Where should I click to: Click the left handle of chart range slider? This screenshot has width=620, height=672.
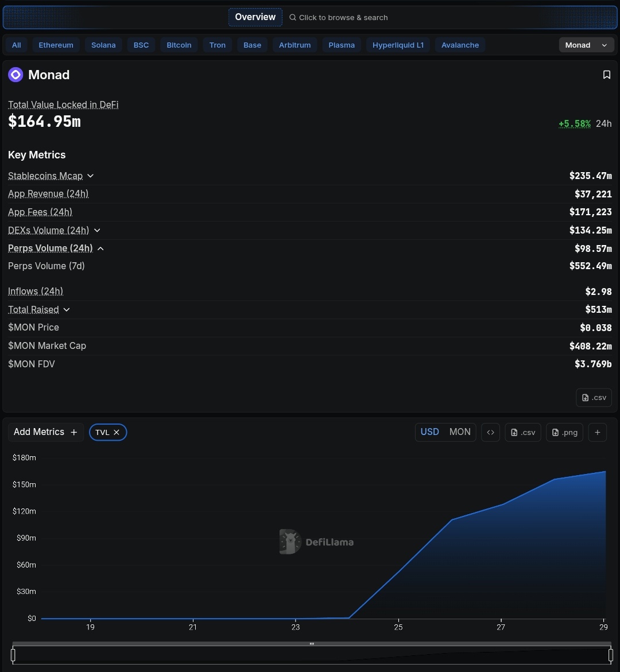(x=13, y=655)
